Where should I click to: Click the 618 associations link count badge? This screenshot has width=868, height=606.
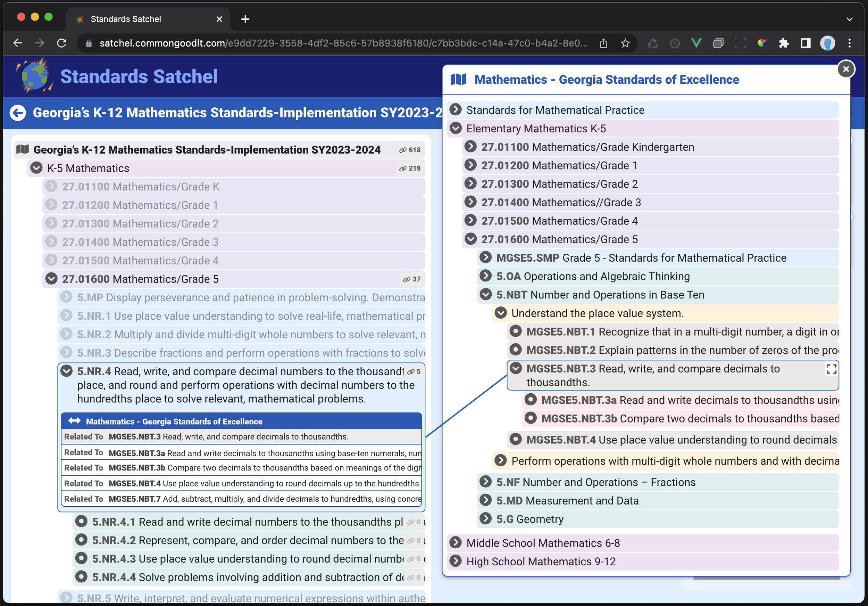[x=410, y=150]
